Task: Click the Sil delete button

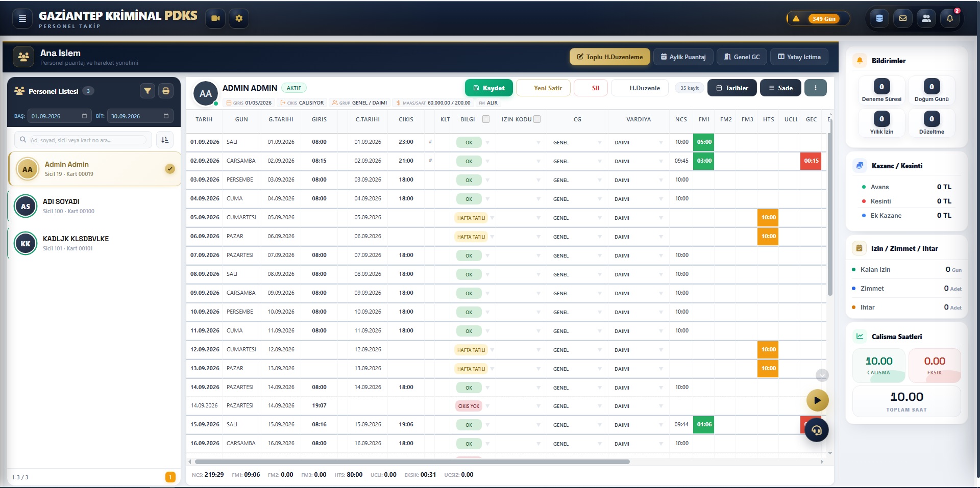Action: coord(591,88)
